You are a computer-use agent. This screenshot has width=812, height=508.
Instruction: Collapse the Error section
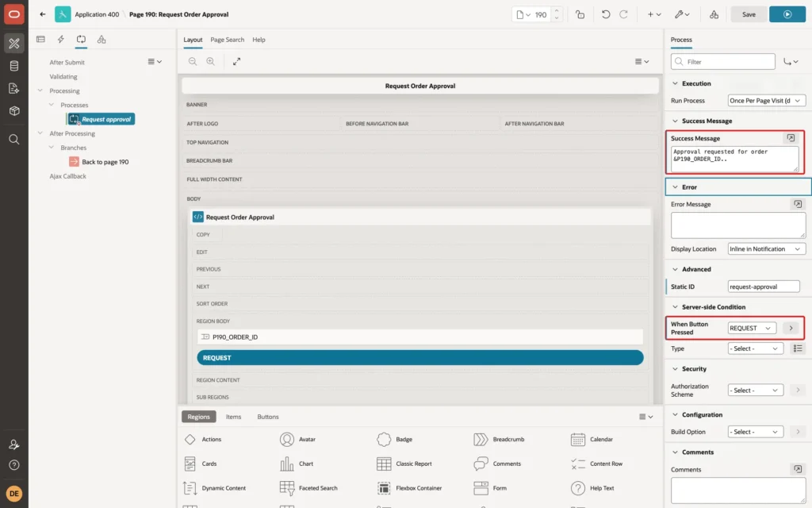[x=675, y=187]
